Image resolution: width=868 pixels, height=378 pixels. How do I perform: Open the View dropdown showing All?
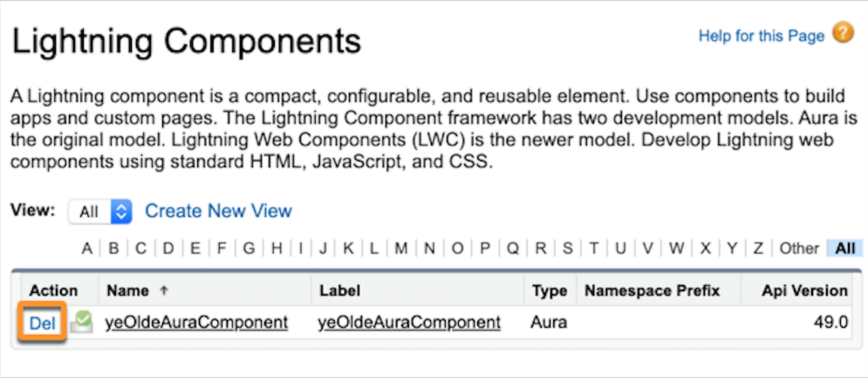[100, 212]
